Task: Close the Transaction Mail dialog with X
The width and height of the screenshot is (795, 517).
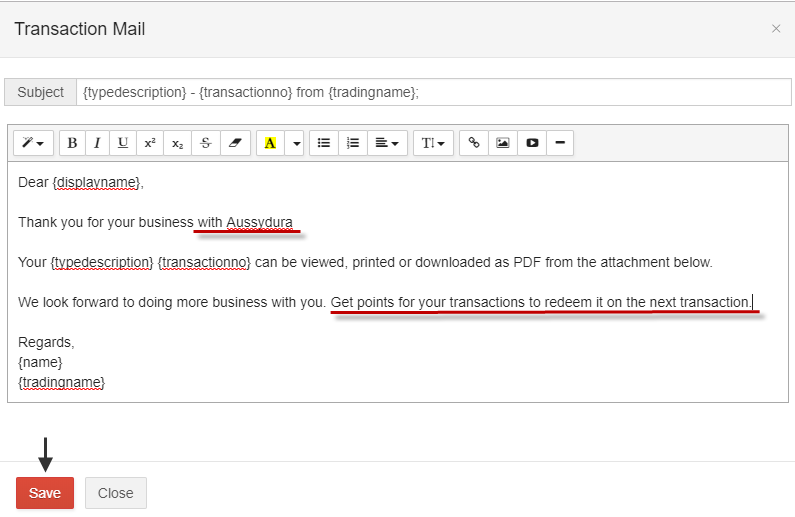Action: click(776, 29)
